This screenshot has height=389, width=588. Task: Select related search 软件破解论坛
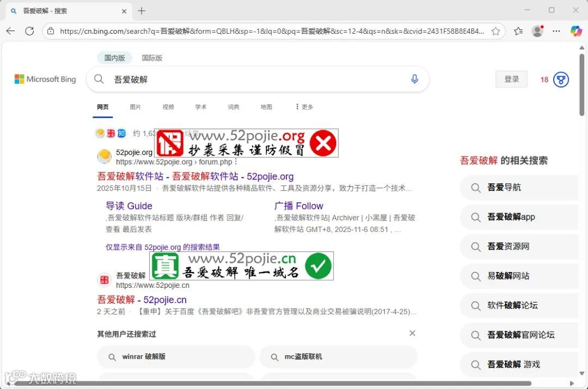point(519,305)
